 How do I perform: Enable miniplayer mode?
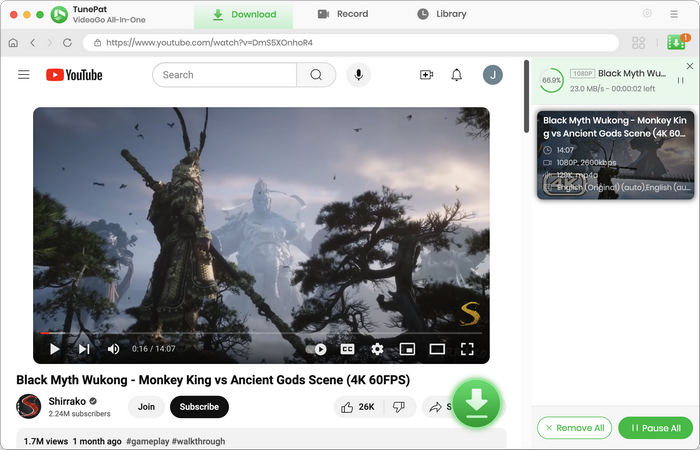tap(407, 349)
